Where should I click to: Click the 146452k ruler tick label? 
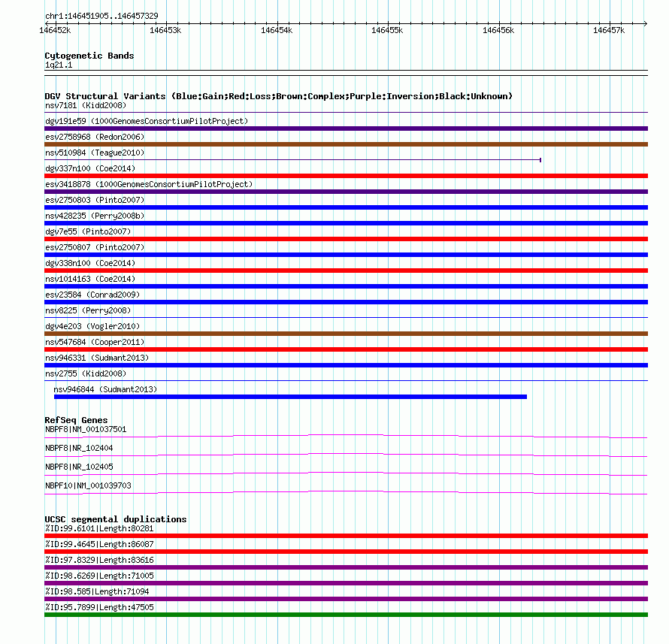(x=55, y=31)
